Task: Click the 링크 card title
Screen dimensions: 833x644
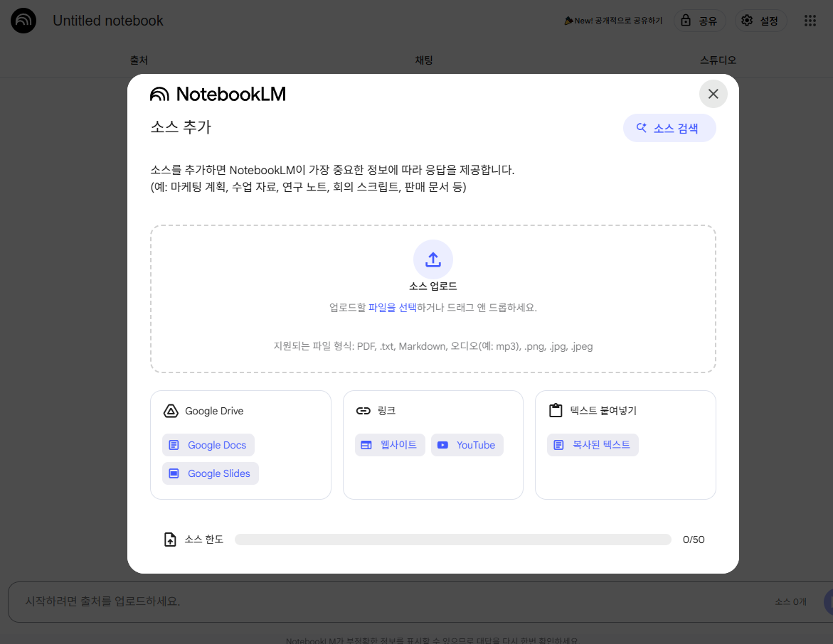Action: [386, 410]
